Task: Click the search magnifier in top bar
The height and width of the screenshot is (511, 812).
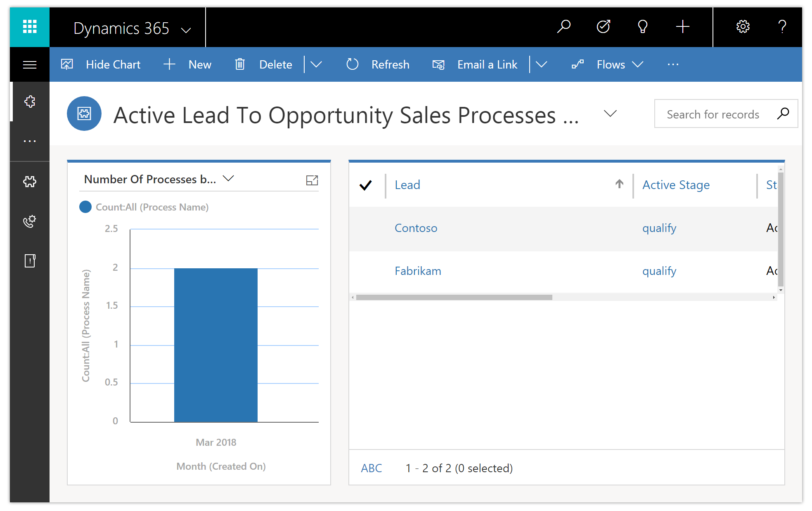Action: click(x=563, y=27)
